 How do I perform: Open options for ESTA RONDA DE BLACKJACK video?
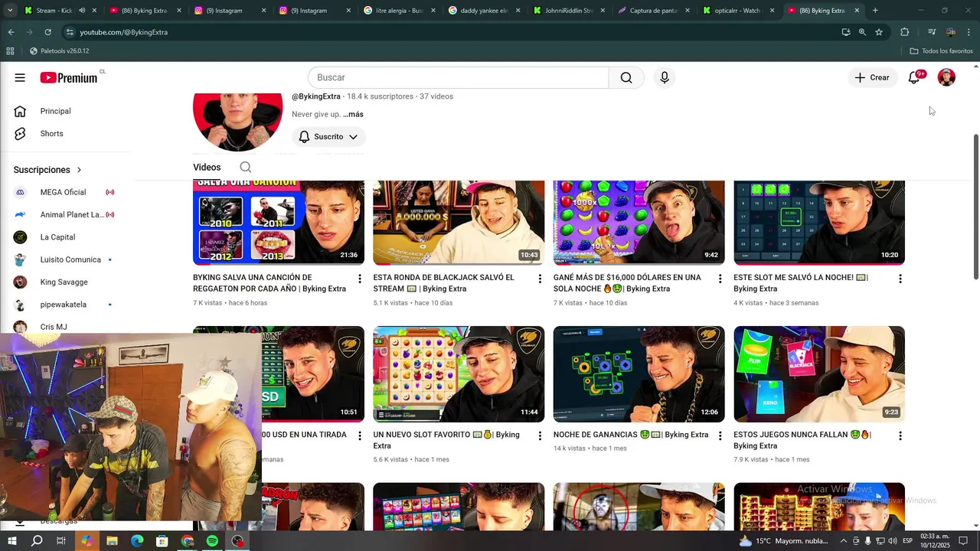(540, 279)
